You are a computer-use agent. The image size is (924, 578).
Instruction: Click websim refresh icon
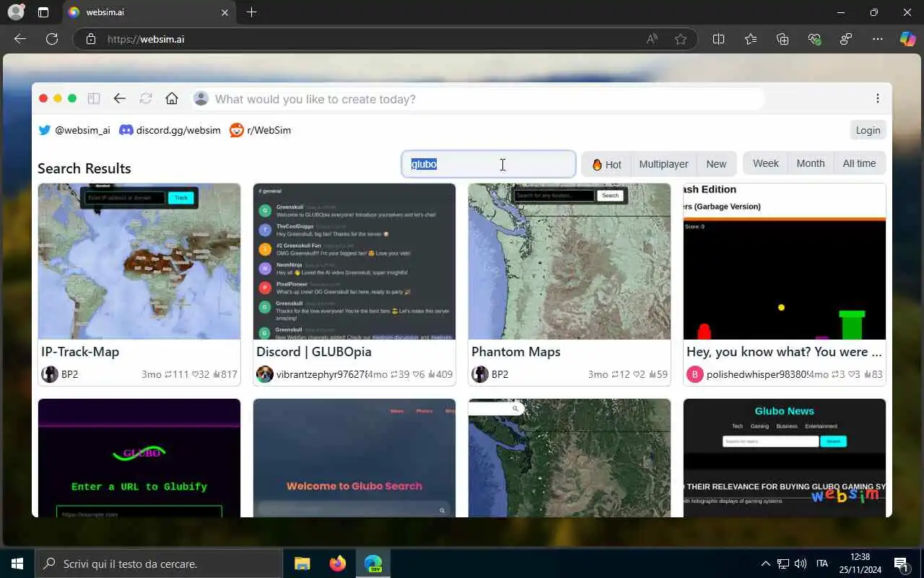pos(146,98)
